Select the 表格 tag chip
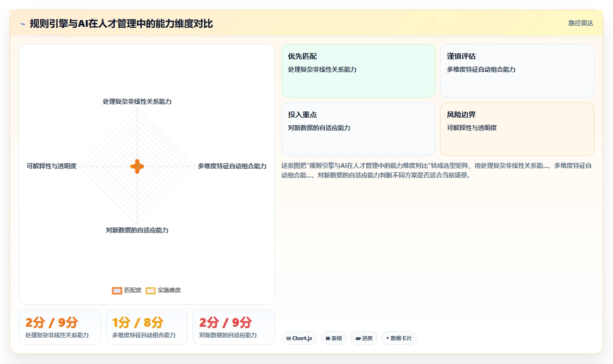 tap(334, 338)
